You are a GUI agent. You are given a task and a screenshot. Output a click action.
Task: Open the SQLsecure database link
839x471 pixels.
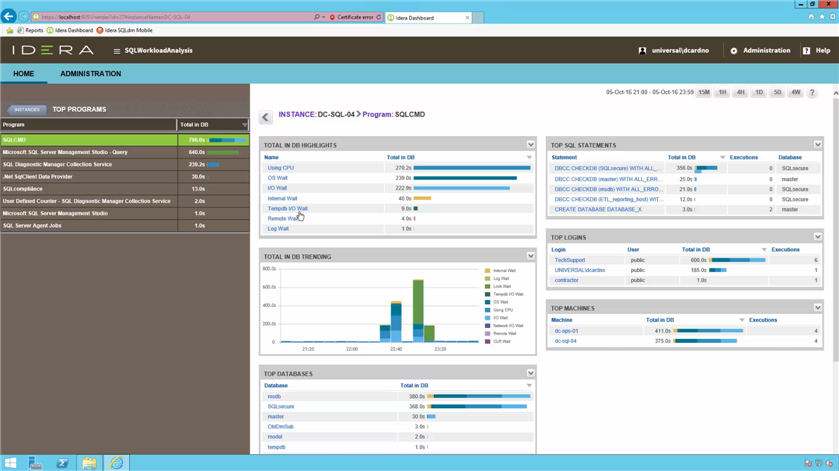pos(281,407)
